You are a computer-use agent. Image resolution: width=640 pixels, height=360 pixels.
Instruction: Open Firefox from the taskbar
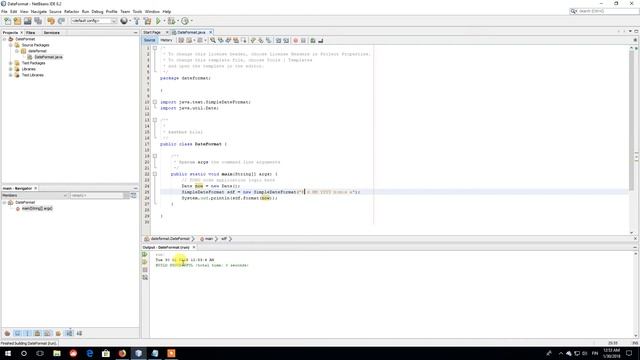(122, 353)
